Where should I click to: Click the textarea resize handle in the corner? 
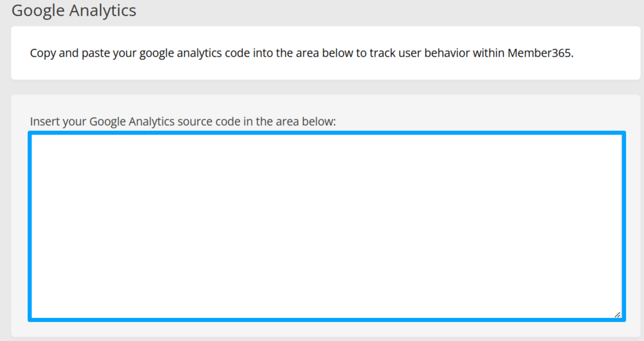[x=617, y=315]
